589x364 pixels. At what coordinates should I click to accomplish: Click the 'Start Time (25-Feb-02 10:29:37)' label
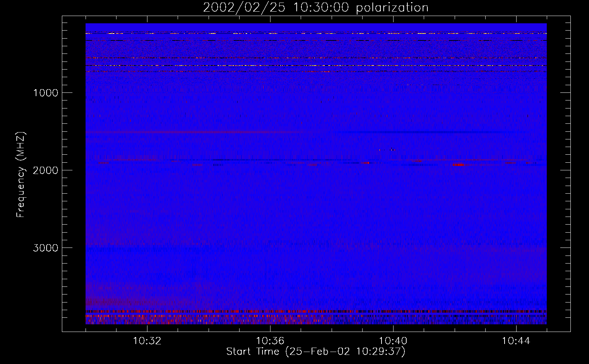(x=316, y=352)
